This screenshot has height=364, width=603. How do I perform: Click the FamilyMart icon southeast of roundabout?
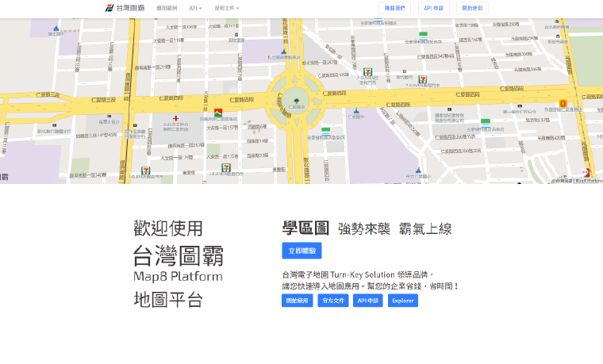coord(326,131)
